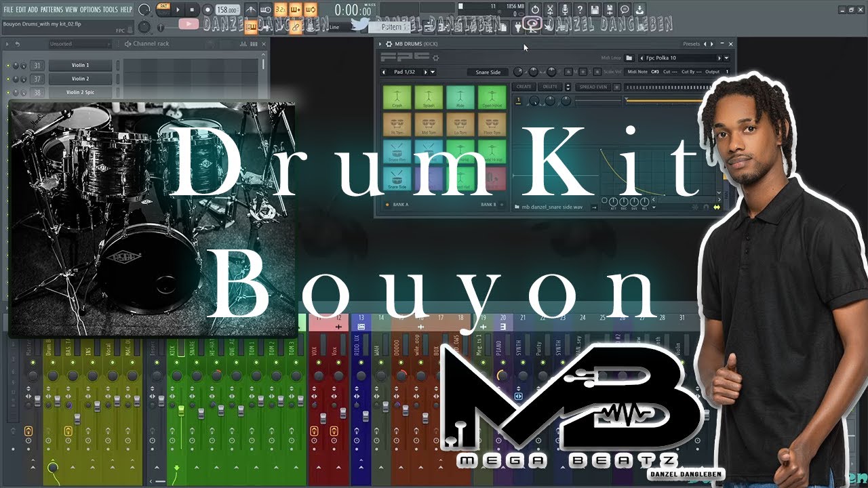This screenshot has width=868, height=488.
Task: Toggle wait for input icon
Action: click(x=266, y=9)
